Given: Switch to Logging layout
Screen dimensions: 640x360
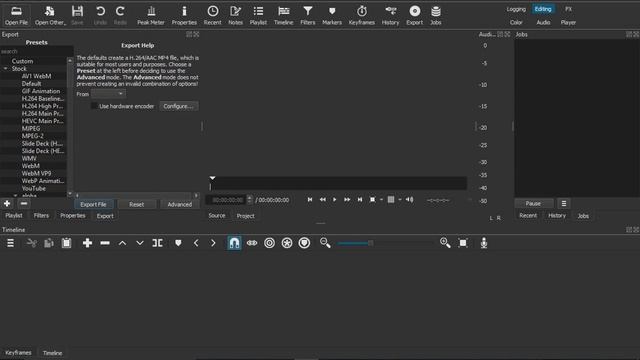Looking at the screenshot, I should pos(516,9).
